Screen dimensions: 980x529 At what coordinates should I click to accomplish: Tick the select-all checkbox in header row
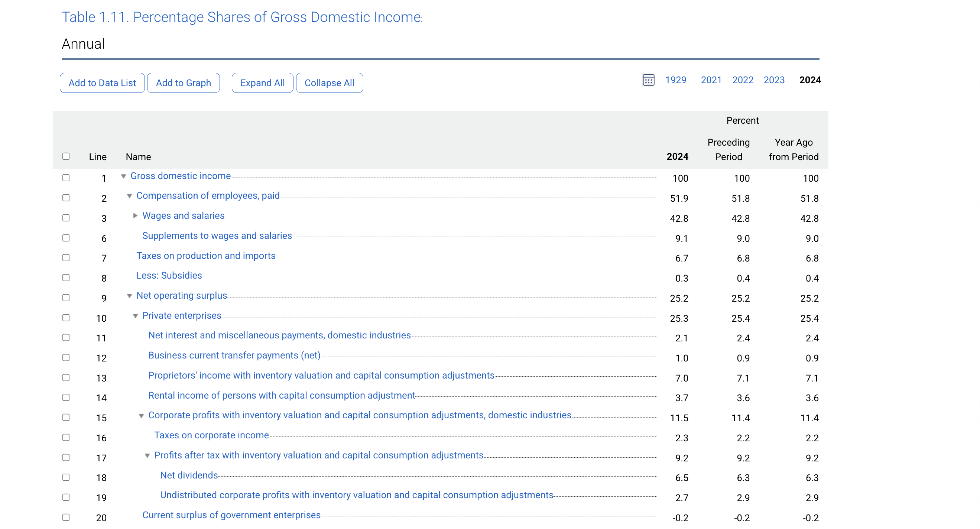point(66,156)
